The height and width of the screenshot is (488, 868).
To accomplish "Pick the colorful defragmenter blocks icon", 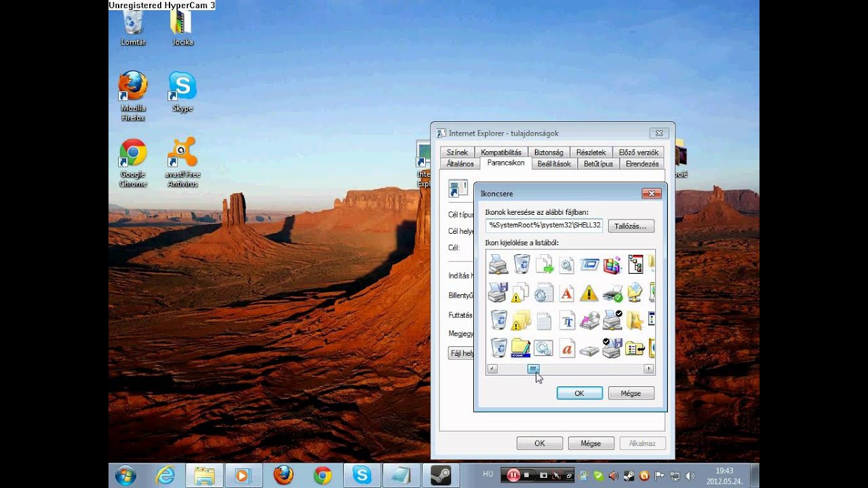I will pyautogui.click(x=612, y=264).
